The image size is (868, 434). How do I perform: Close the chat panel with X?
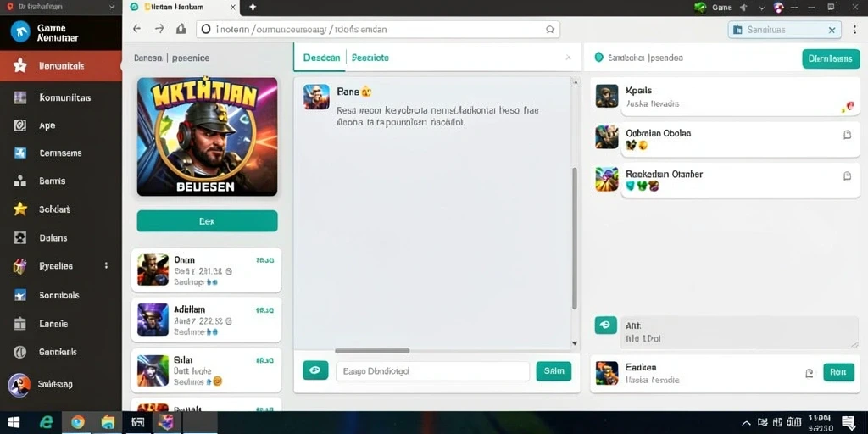pyautogui.click(x=568, y=58)
